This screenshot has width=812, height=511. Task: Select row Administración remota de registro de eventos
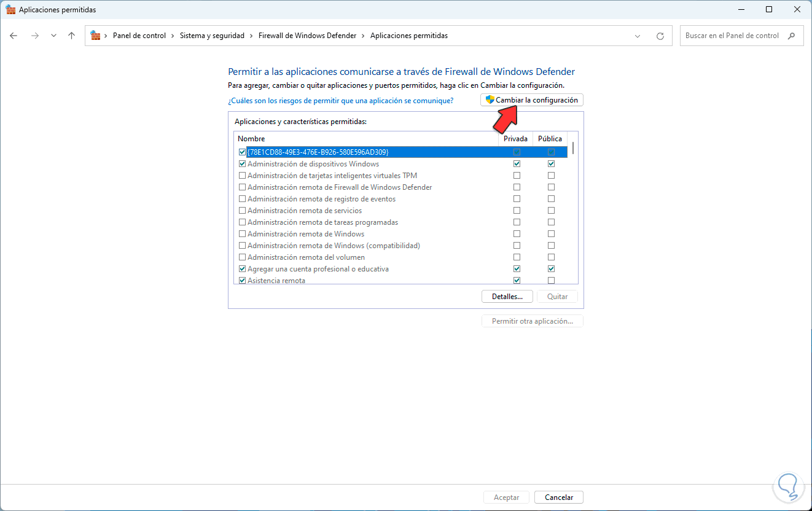click(321, 199)
